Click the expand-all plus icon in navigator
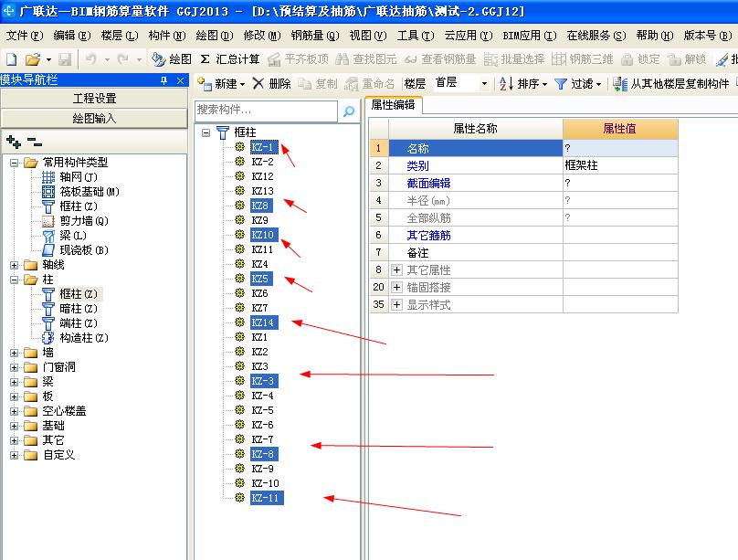This screenshot has height=560, width=738. [14, 142]
